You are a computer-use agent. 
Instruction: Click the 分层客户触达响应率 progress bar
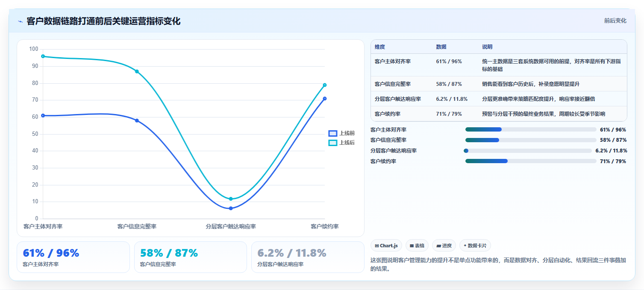[x=529, y=151]
